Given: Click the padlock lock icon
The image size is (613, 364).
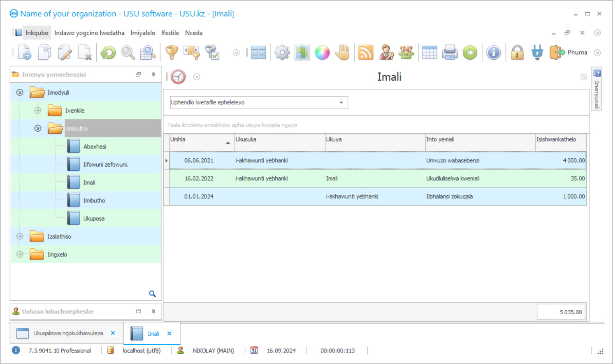Looking at the screenshot, I should (517, 53).
